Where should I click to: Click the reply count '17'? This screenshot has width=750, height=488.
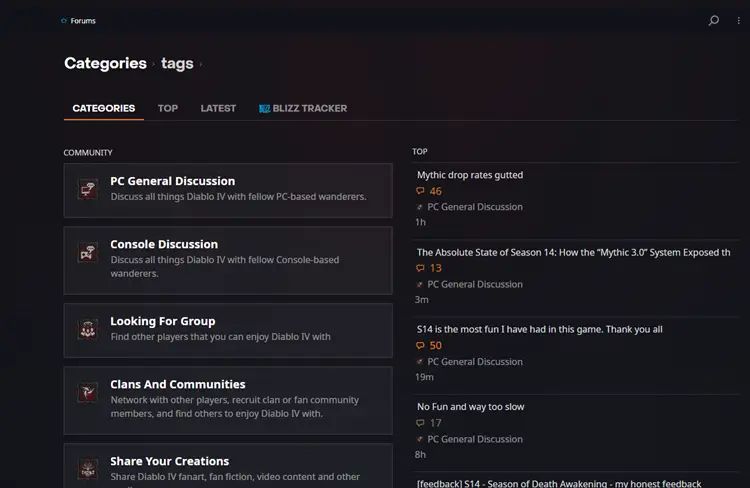(x=435, y=423)
